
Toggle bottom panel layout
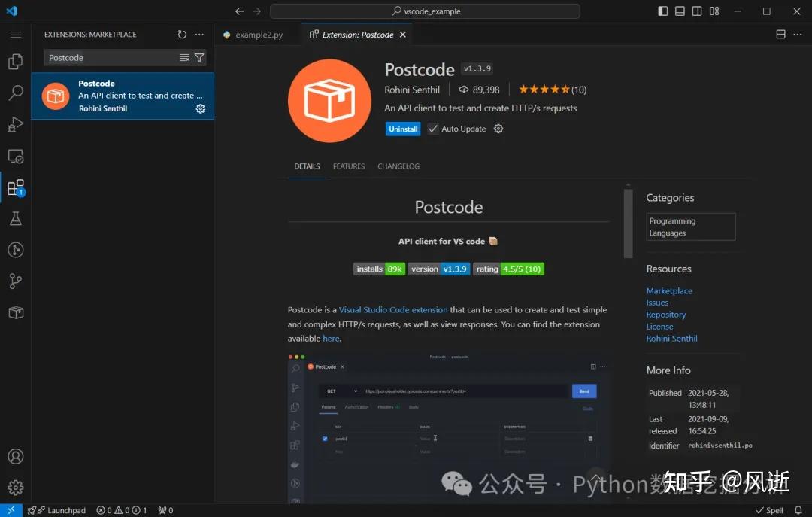pyautogui.click(x=680, y=11)
